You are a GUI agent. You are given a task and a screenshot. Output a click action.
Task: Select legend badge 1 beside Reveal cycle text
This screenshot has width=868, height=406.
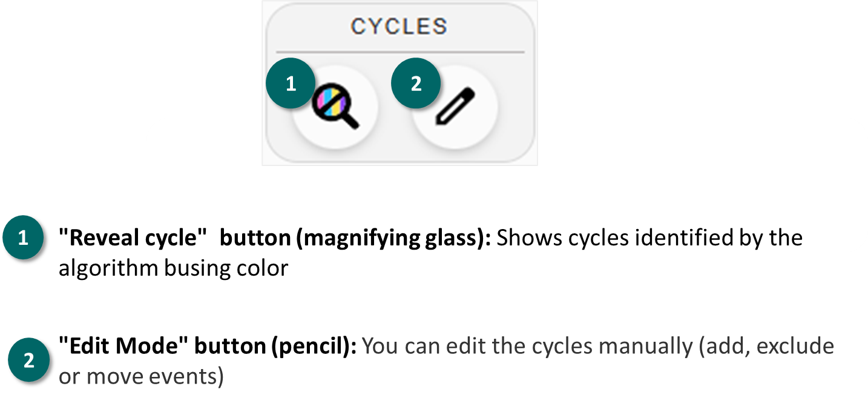click(23, 238)
